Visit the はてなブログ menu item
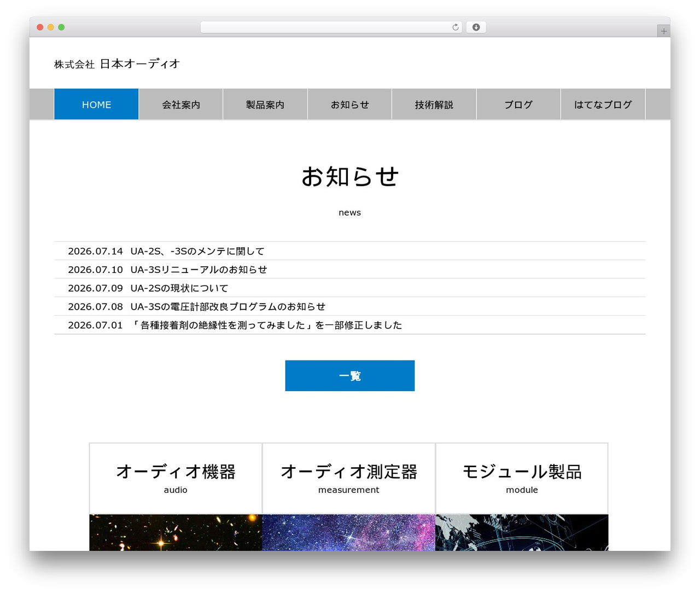This screenshot has width=700, height=593. tap(603, 104)
